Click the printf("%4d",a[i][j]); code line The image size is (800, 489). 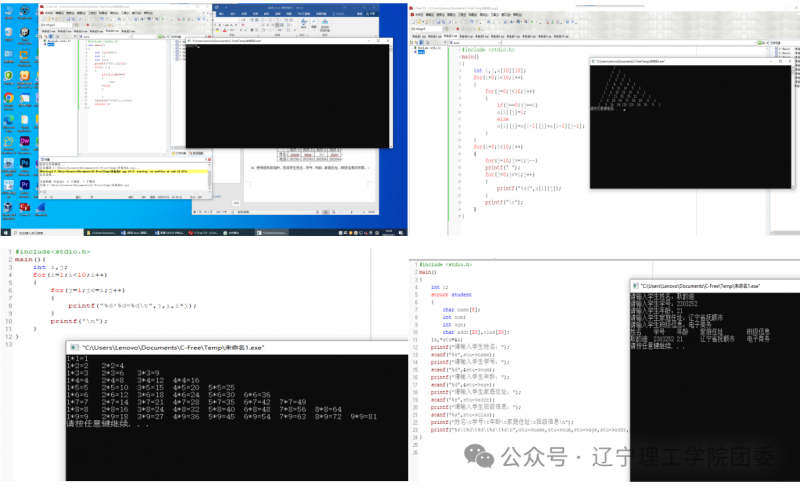[529, 188]
